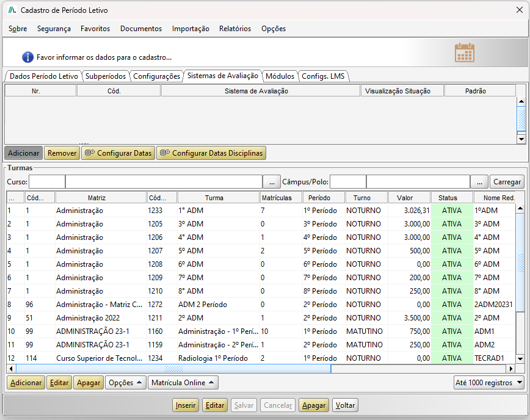Click the Turno column header
The height and width of the screenshot is (420, 530).
coord(366,198)
